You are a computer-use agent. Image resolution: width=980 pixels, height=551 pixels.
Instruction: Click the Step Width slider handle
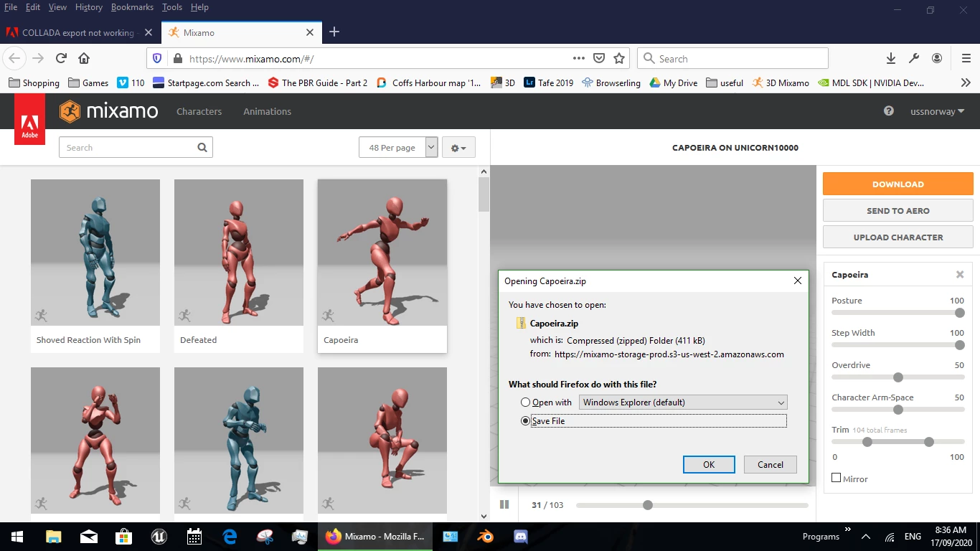point(960,345)
